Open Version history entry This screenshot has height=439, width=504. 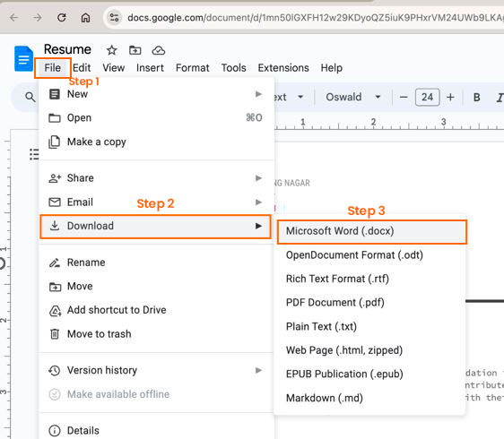coord(156,370)
